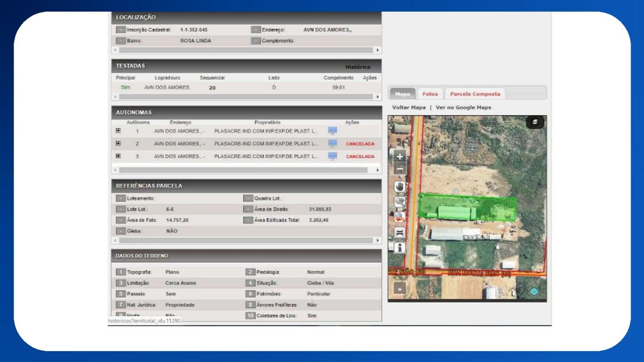The image size is (644, 362).
Task: Click the Voltar Mapa link
Action: (x=409, y=107)
